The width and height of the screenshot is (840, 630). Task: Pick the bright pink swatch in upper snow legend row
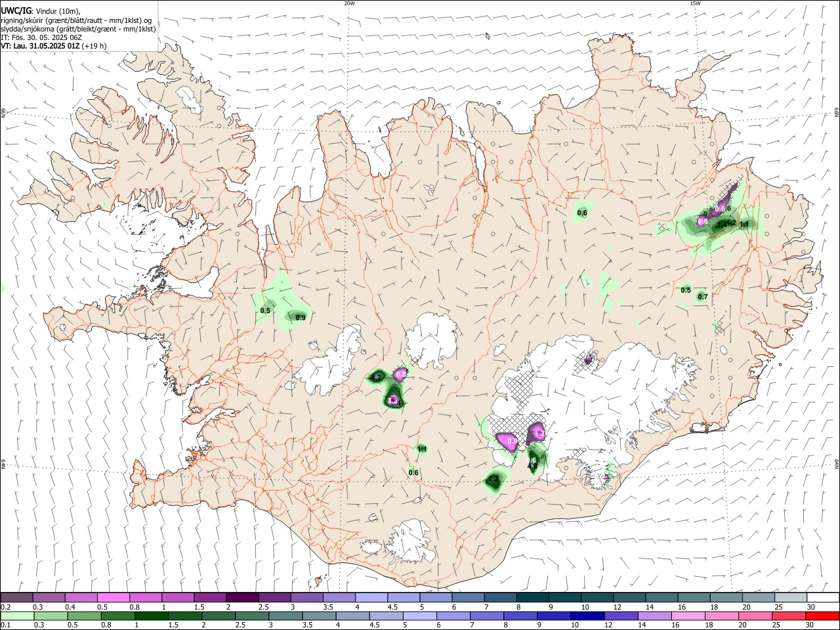[114, 597]
